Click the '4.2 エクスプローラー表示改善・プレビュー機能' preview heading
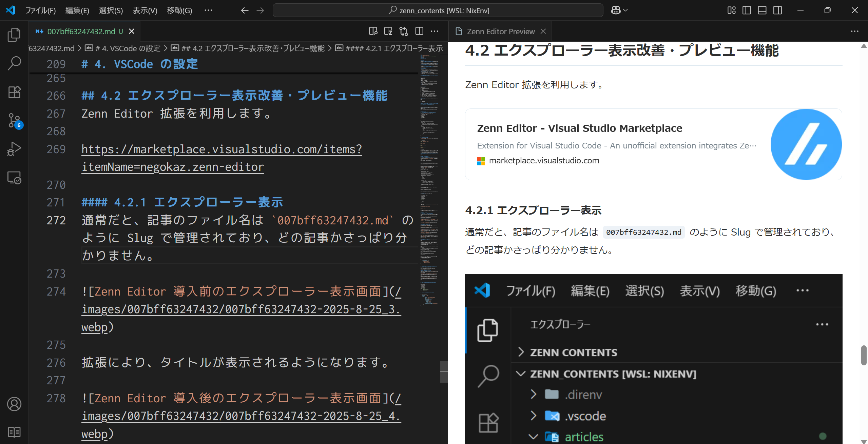Screen dimensions: 868x444 [x=622, y=51]
